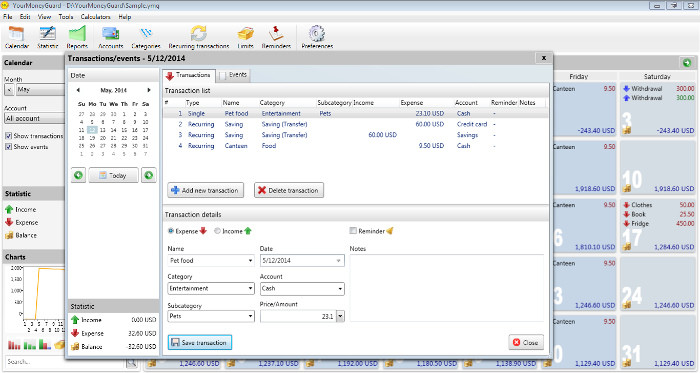The width and height of the screenshot is (700, 373).
Task: Select the Expense radio button
Action: tap(171, 231)
